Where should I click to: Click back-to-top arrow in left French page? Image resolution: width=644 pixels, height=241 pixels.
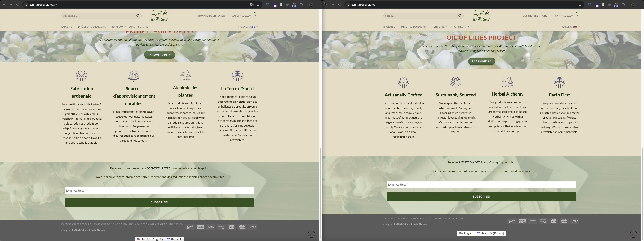(x=311, y=234)
